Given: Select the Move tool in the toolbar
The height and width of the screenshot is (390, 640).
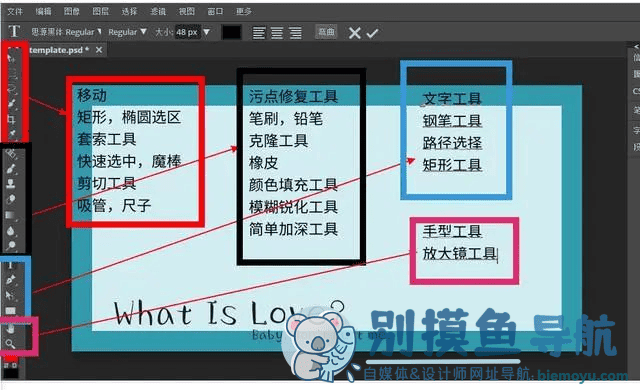Looking at the screenshot, I should (11, 57).
